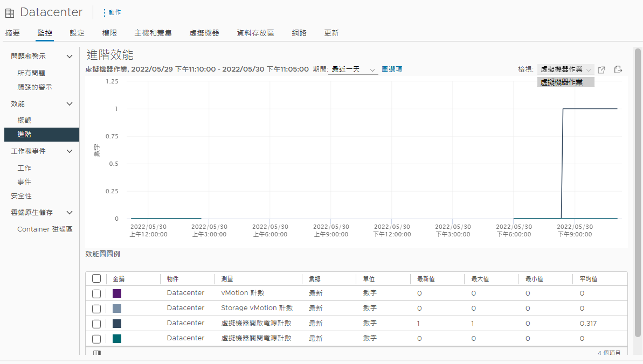Collapse the 問題和警示 section
This screenshot has width=643, height=364.
69,57
